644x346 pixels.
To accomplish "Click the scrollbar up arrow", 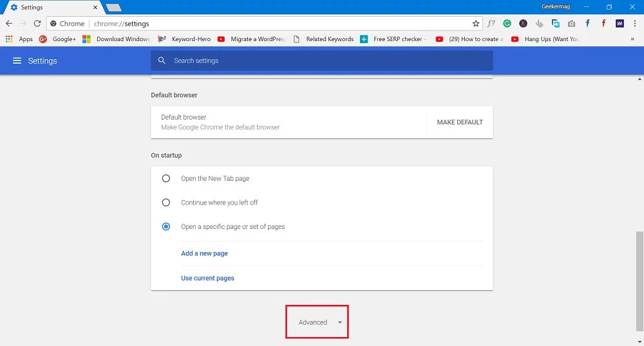I will click(x=640, y=78).
